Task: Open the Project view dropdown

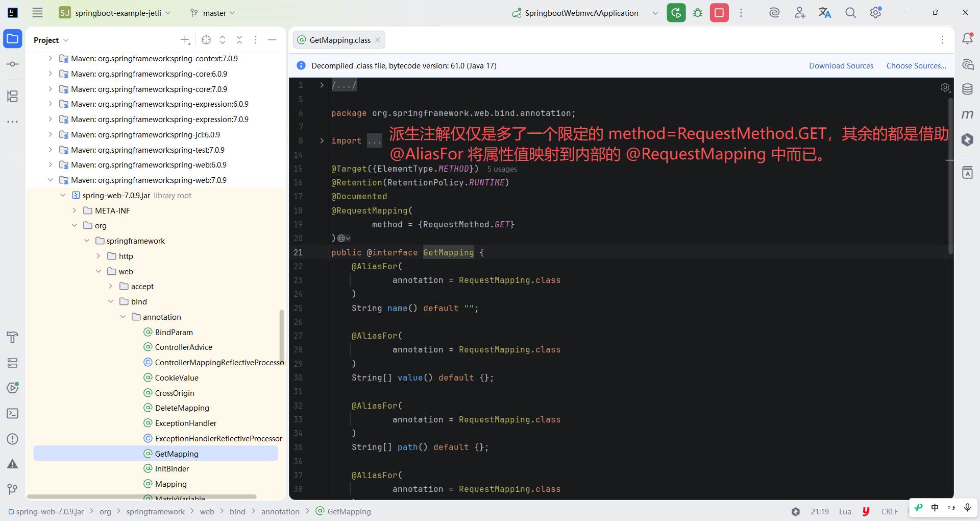Action: (51, 40)
